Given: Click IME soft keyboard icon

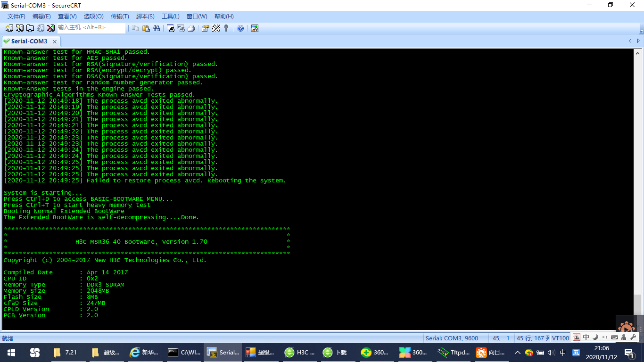Looking at the screenshot, I should 614,337.
